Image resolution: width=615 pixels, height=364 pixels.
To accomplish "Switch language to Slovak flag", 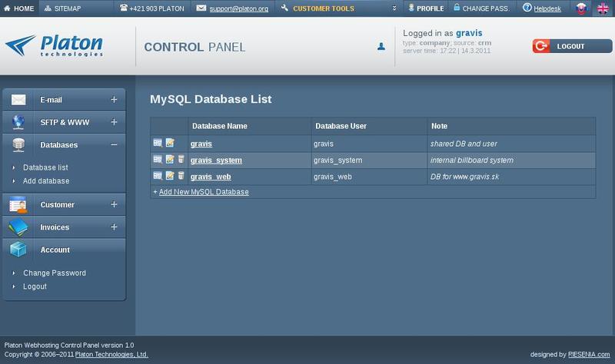I will tap(582, 8).
